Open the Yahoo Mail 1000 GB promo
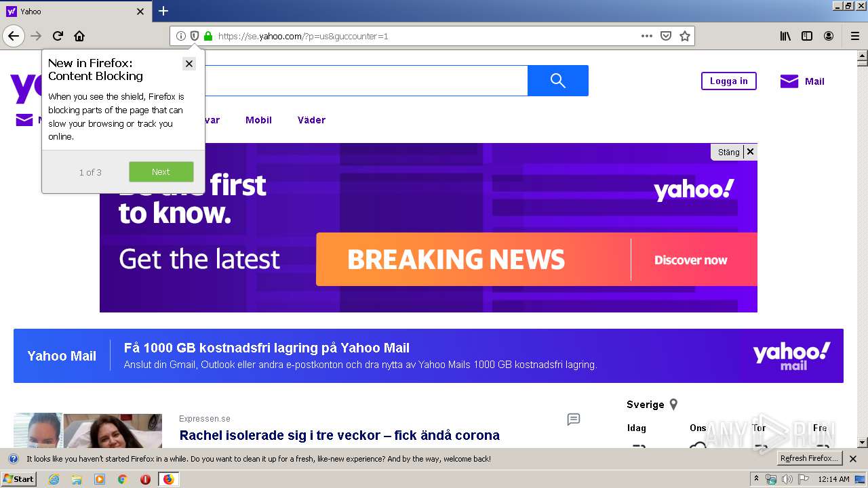 pos(429,356)
